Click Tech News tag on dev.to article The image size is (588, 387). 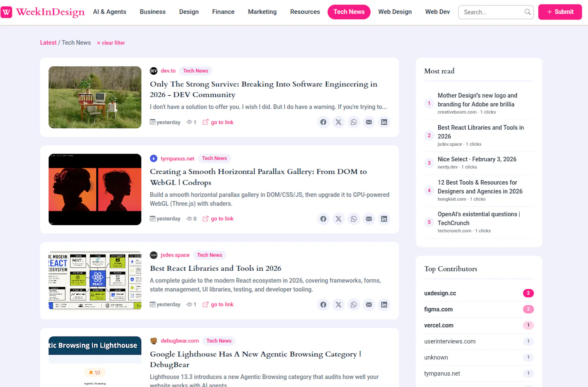point(196,71)
